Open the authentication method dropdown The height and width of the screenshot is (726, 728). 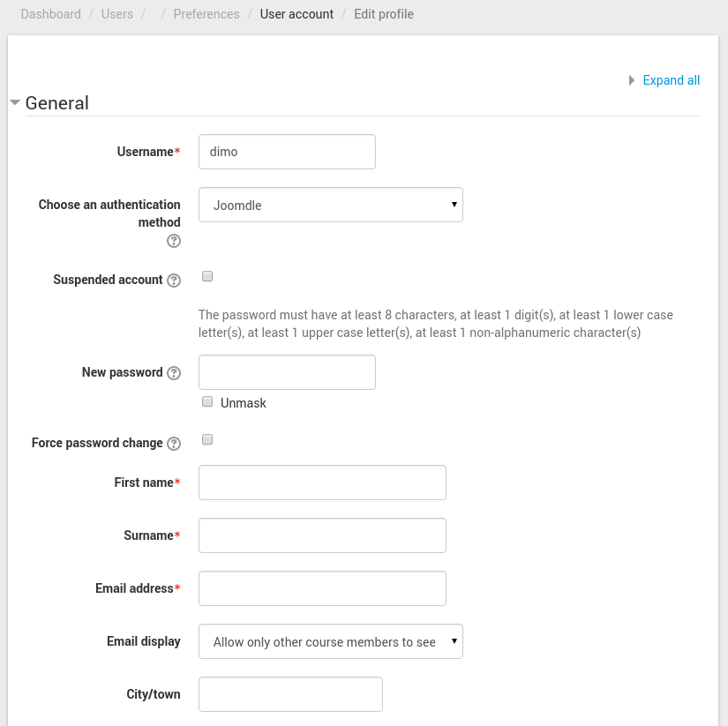coord(330,205)
